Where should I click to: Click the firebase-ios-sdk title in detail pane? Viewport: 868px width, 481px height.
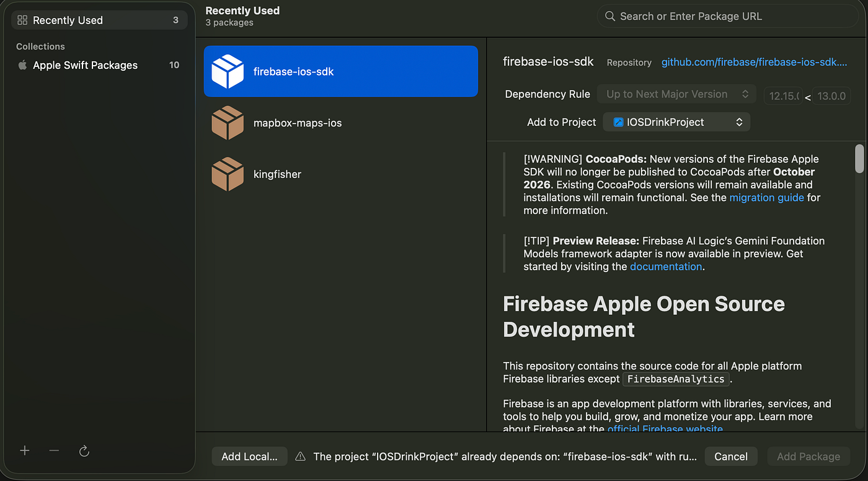coord(548,61)
